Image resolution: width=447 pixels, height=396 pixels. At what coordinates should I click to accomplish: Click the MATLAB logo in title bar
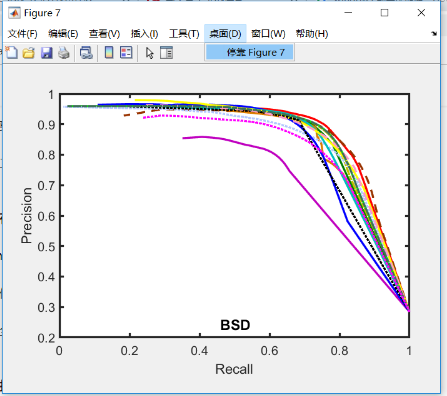(14, 13)
